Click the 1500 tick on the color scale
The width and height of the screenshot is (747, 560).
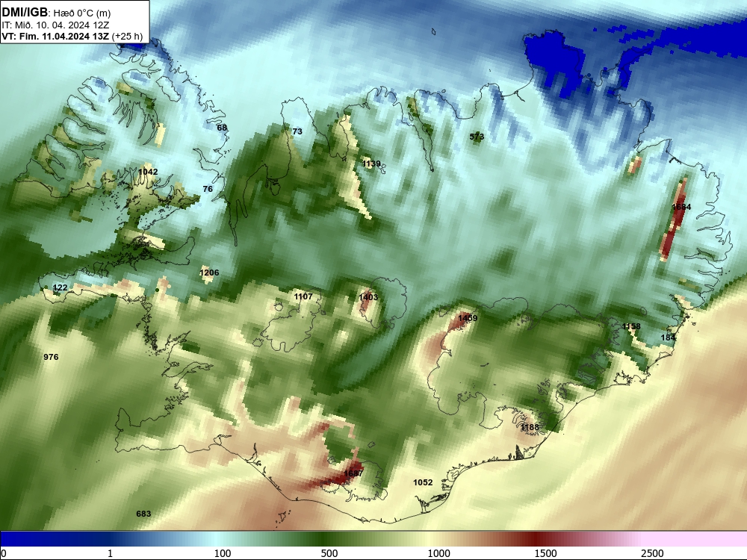point(545,553)
